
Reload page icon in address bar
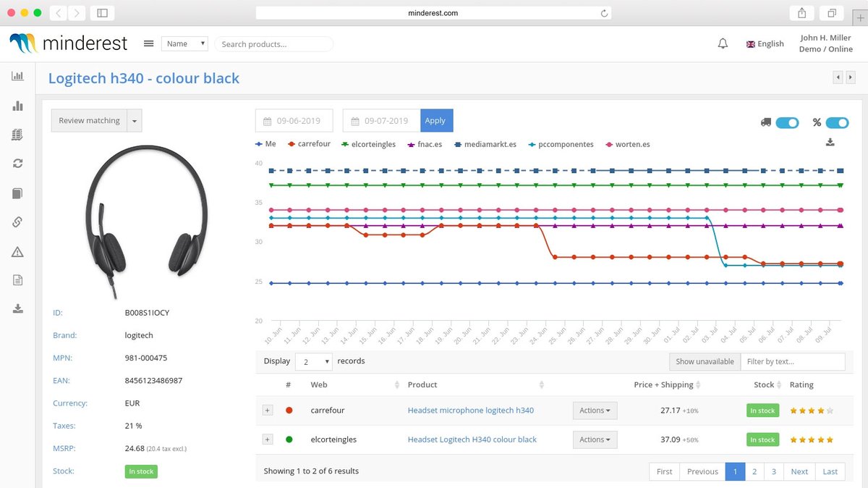604,13
